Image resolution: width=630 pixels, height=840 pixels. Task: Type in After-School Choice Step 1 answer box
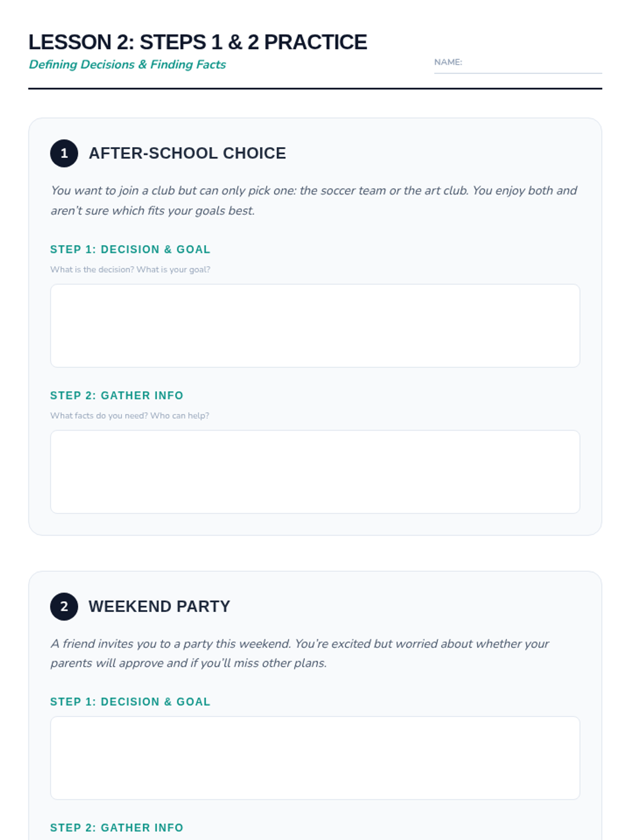click(x=315, y=325)
